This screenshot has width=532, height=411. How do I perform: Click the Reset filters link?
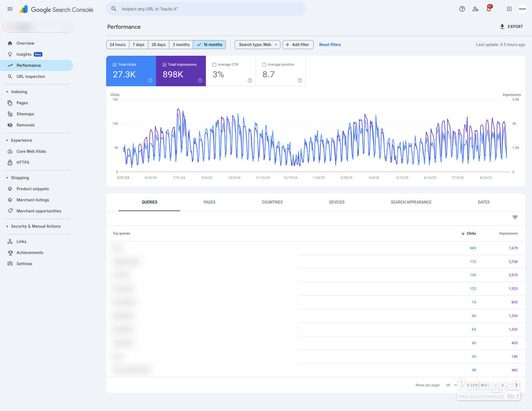coord(330,44)
